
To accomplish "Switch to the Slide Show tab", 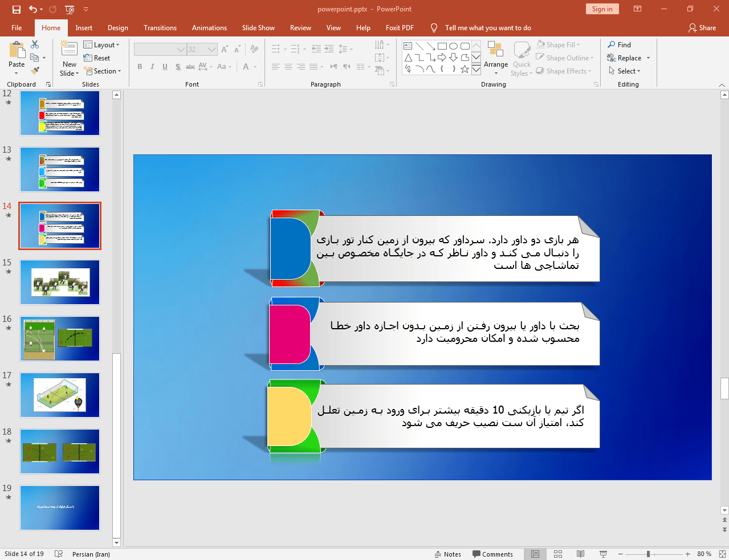I will click(x=258, y=27).
